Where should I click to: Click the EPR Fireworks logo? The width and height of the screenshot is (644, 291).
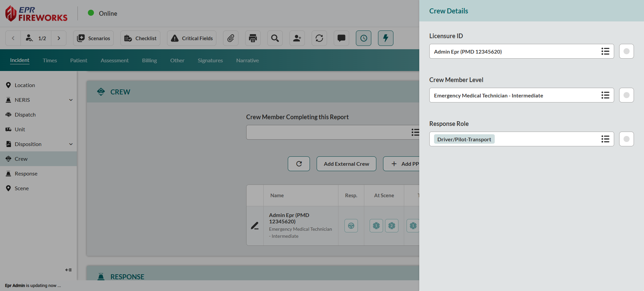[36, 13]
